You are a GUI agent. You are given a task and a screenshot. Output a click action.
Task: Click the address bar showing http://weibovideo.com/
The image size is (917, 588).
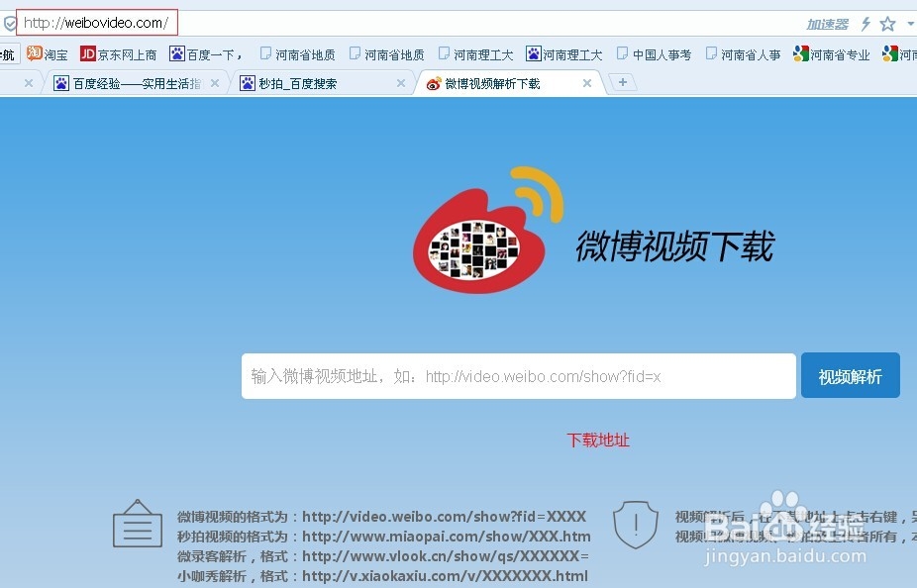tap(96, 23)
